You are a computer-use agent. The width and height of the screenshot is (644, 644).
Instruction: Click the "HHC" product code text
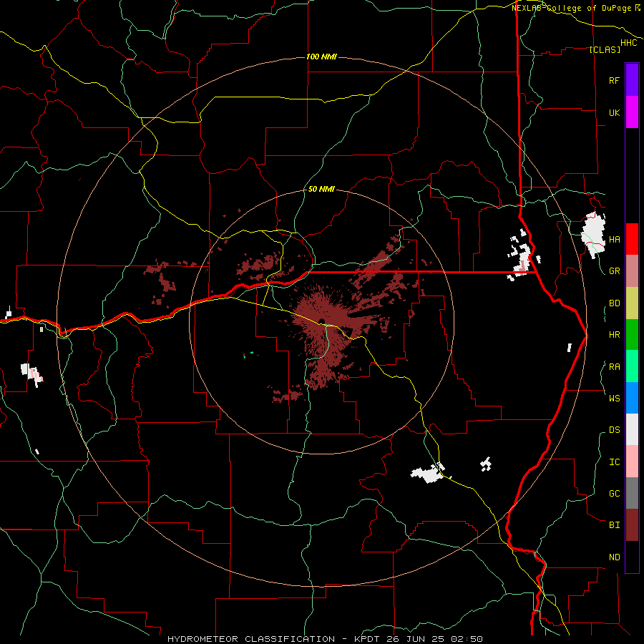(628, 43)
